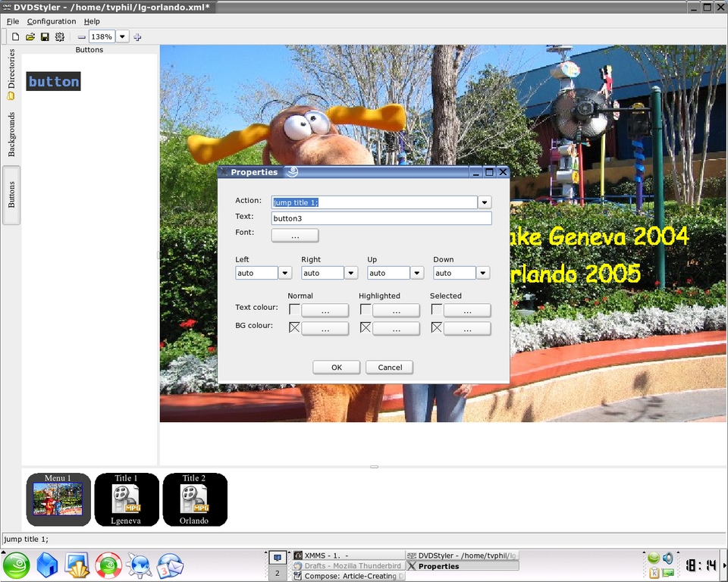Screen dimensions: 728x582
Task: Open a project with the folder icon
Action: (30, 36)
